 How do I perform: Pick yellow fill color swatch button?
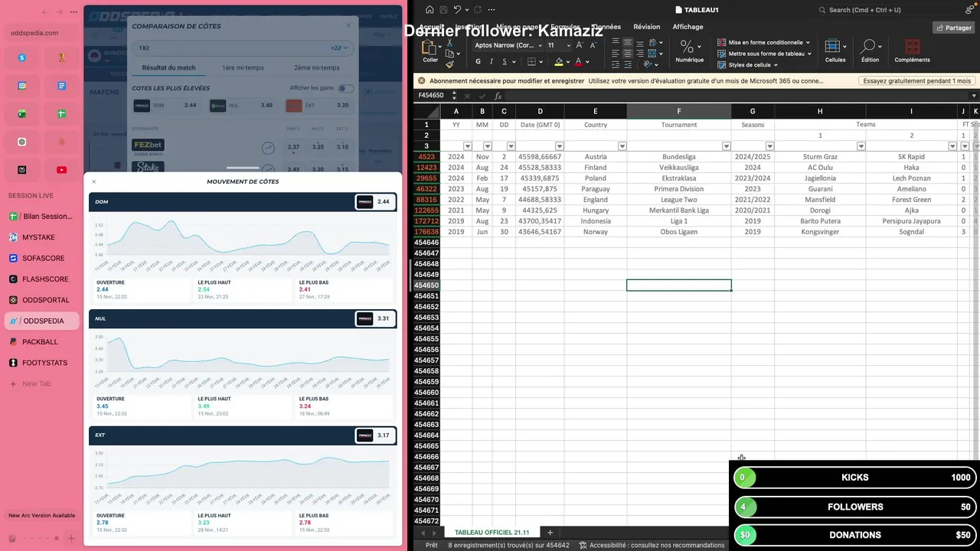(559, 62)
